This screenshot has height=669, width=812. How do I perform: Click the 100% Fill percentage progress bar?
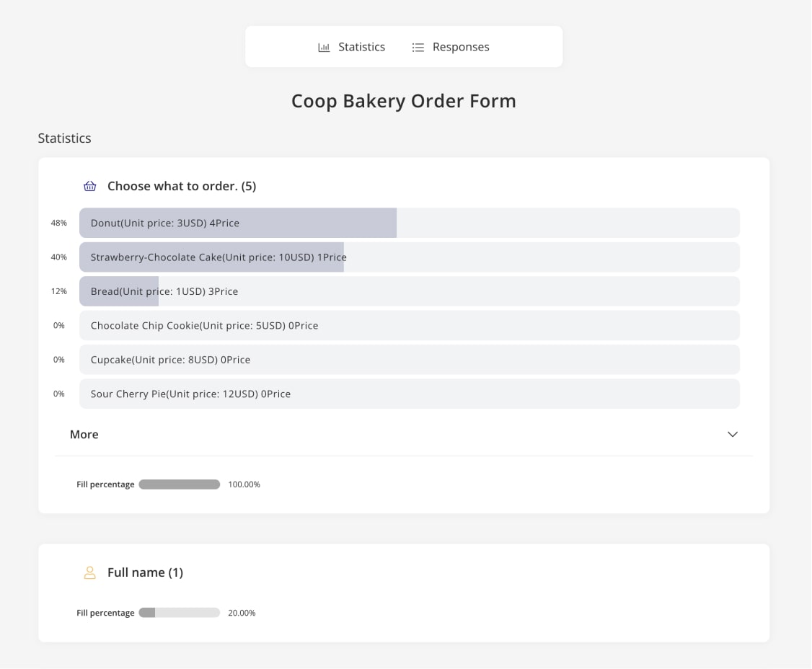[x=180, y=484]
